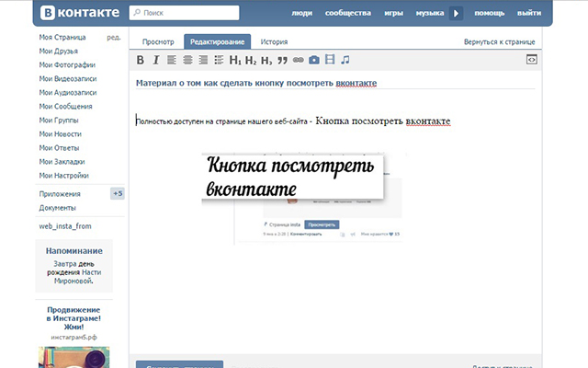Image resolution: width=588 pixels, height=368 pixels.
Task: Insert a hyperlink with the chain icon
Action: (x=298, y=60)
